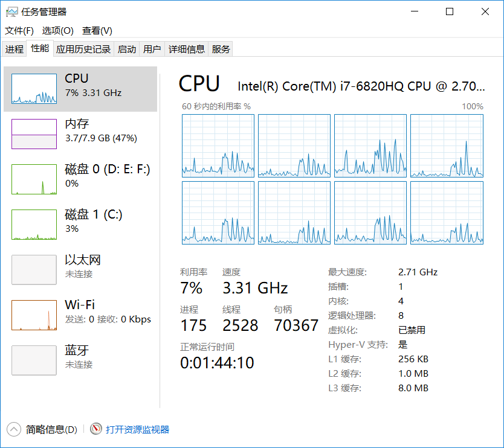Select Disk 0 (D: E: F:) graph
504x448 pixels.
(x=34, y=179)
